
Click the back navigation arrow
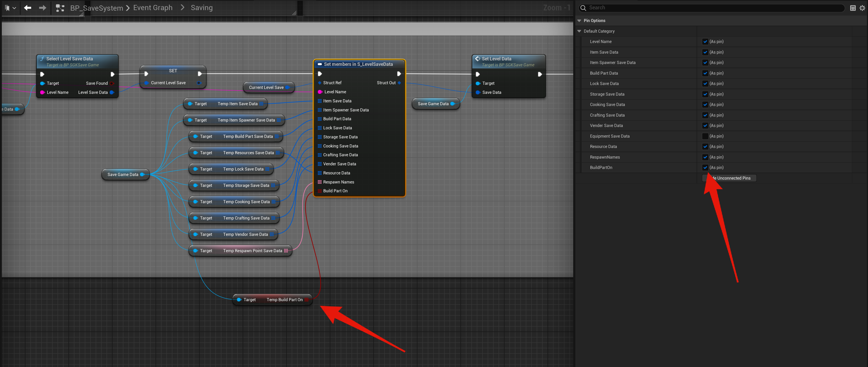pos(28,8)
